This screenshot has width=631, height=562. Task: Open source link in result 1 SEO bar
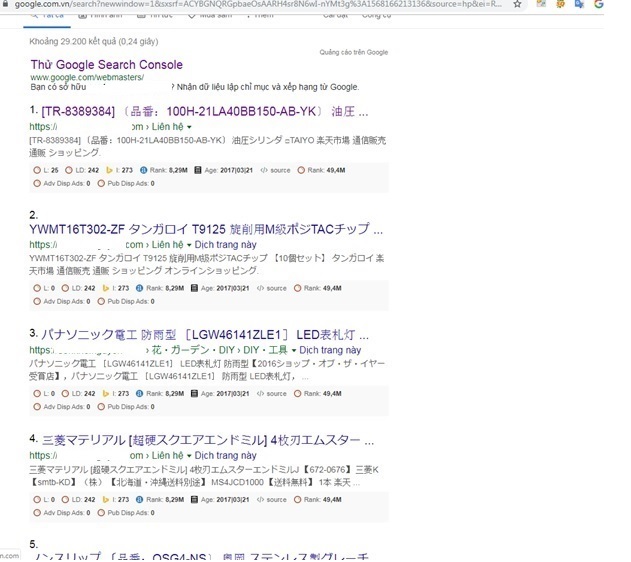click(x=275, y=170)
